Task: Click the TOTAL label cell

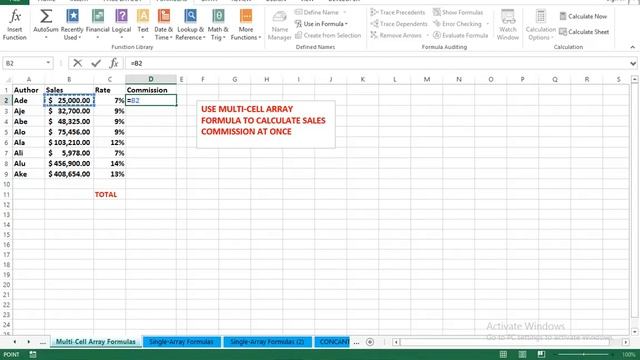Action: (109, 194)
